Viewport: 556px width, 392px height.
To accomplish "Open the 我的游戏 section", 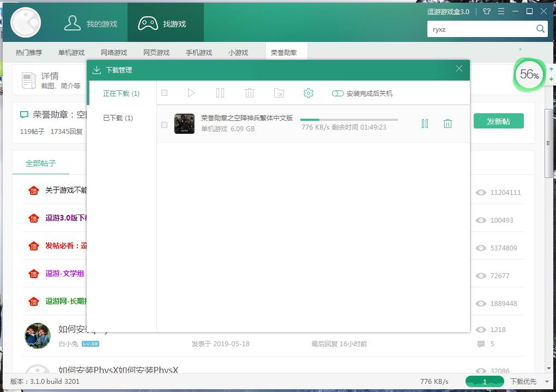I will [91, 23].
